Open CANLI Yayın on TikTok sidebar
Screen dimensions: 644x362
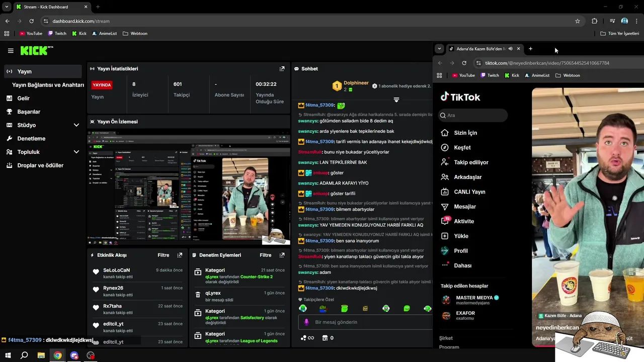click(463, 192)
